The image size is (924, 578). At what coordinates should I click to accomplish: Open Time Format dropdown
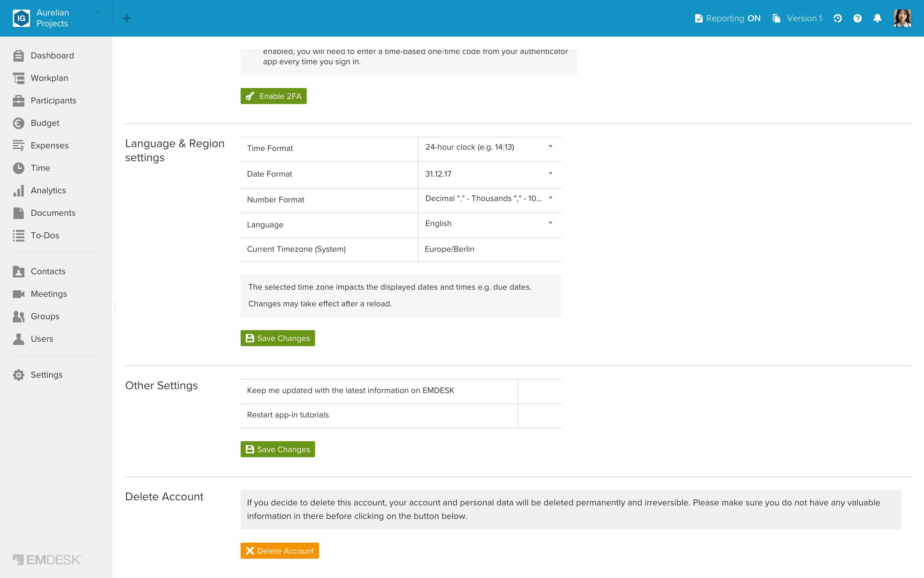click(490, 148)
